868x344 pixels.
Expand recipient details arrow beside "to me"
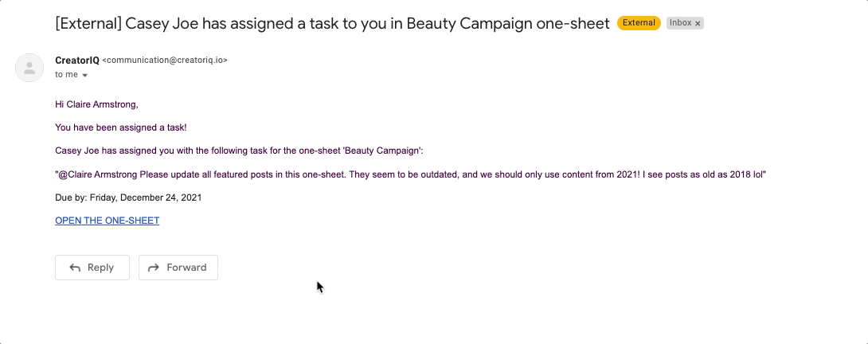pos(84,76)
